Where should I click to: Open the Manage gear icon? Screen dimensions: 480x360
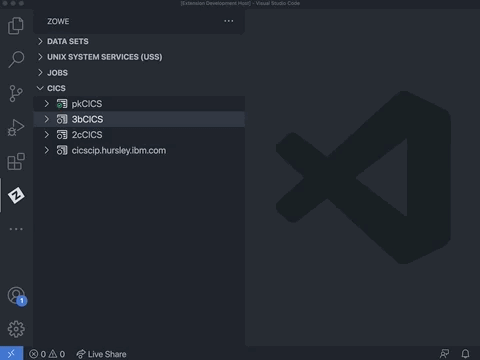[x=16, y=329]
